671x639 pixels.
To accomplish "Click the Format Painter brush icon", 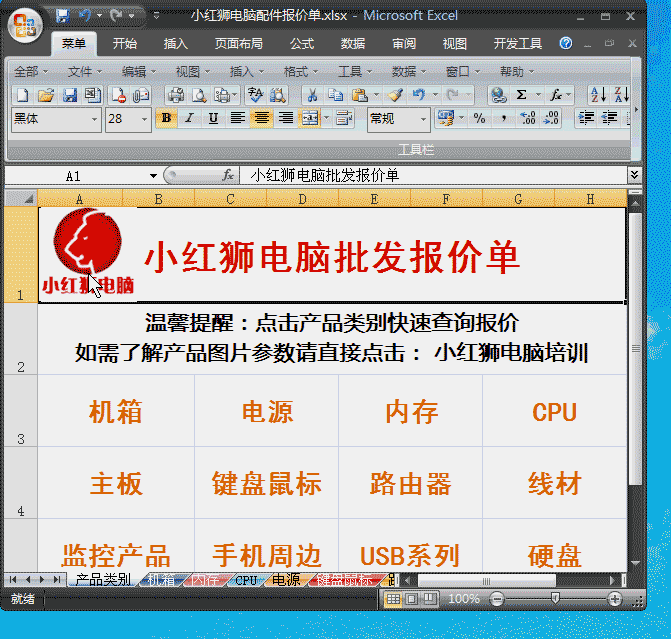I will (x=395, y=95).
